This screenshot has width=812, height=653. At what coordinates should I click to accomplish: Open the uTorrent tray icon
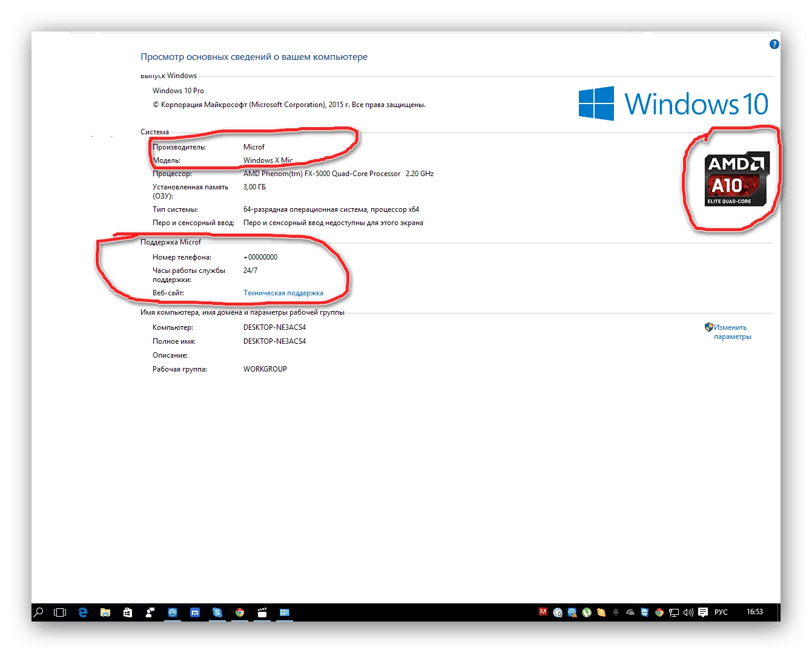tap(587, 612)
